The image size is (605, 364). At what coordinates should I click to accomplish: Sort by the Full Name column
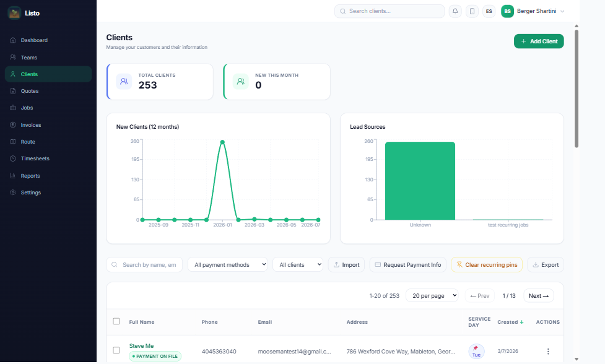(x=142, y=322)
